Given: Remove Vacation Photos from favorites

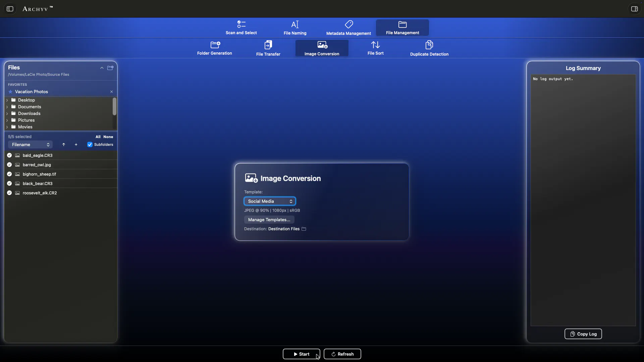Looking at the screenshot, I should coord(112,92).
